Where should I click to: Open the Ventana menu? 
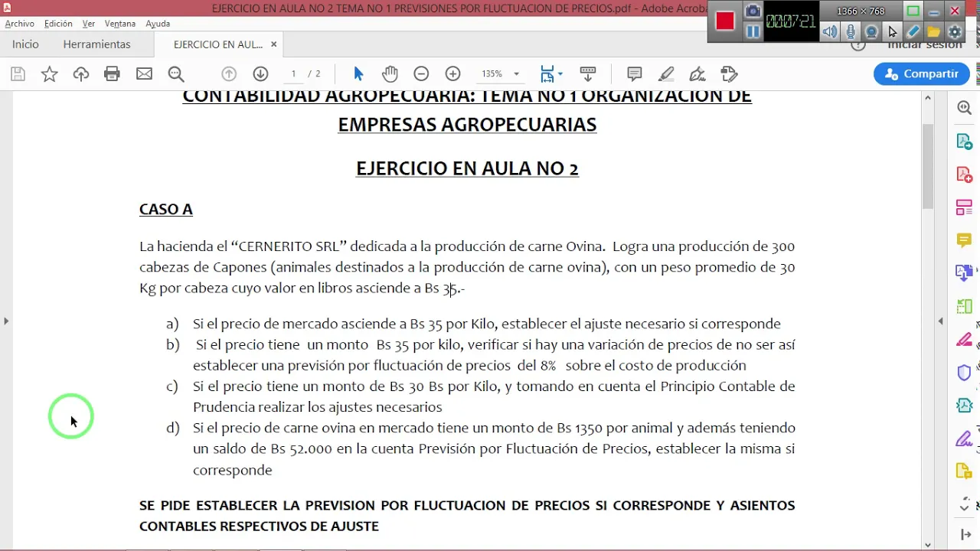click(120, 24)
